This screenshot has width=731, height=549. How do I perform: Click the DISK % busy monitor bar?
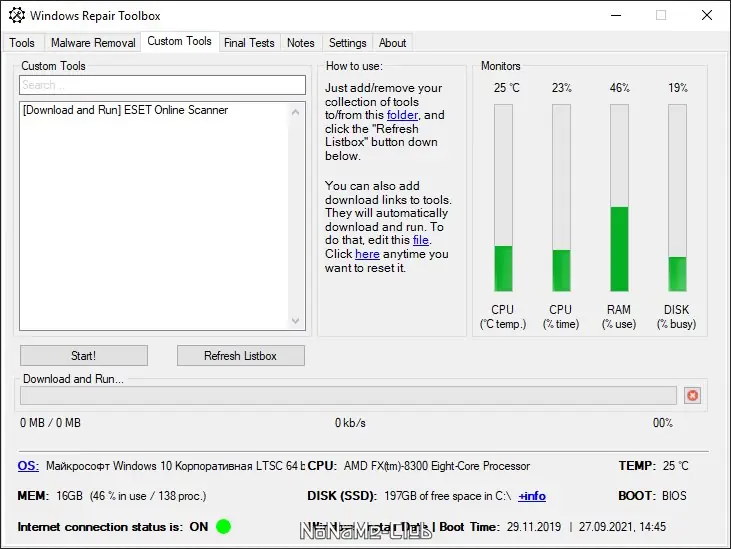click(x=677, y=198)
